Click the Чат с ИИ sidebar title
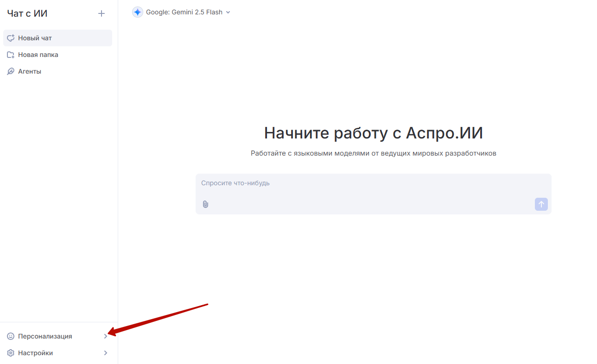 pos(27,13)
